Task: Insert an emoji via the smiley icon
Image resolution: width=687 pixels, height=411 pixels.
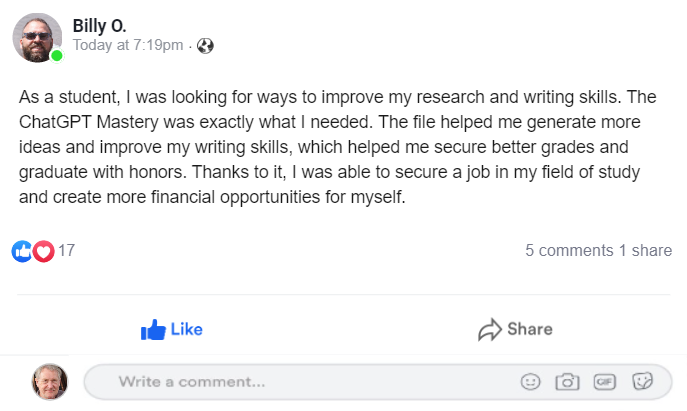Action: pos(530,382)
